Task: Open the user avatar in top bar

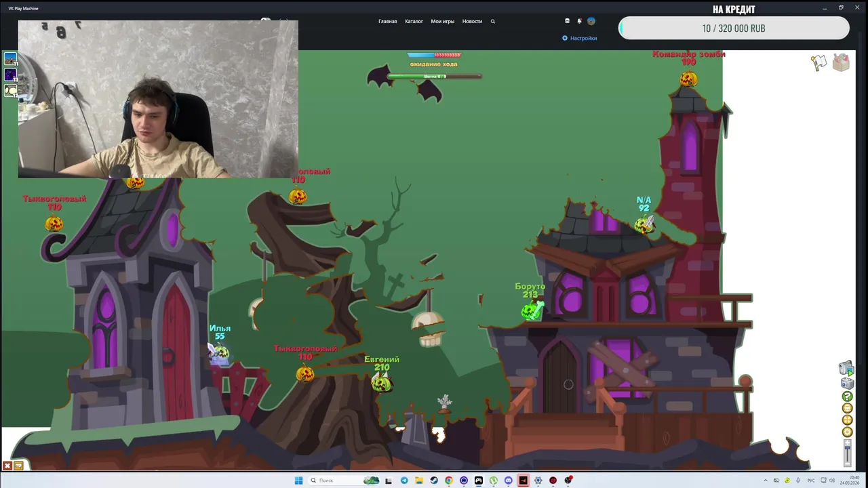Action: 591,21
